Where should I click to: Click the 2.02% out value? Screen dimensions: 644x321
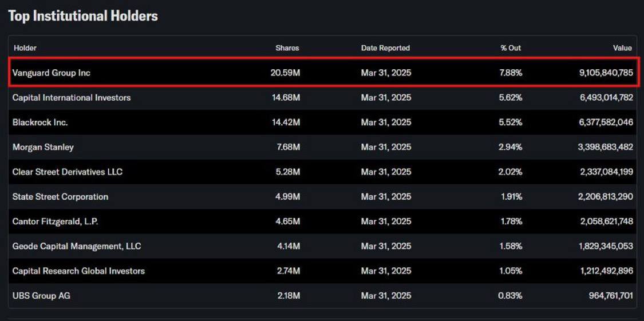[511, 172]
